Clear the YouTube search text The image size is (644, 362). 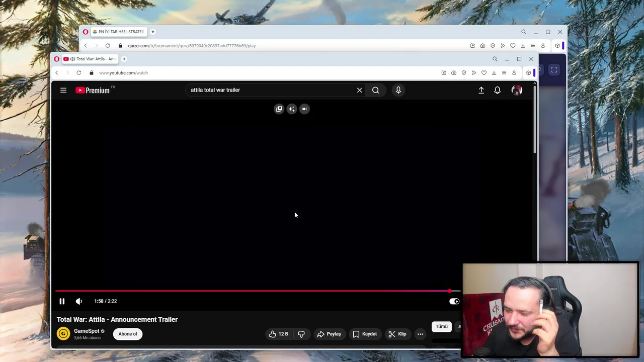pos(359,90)
